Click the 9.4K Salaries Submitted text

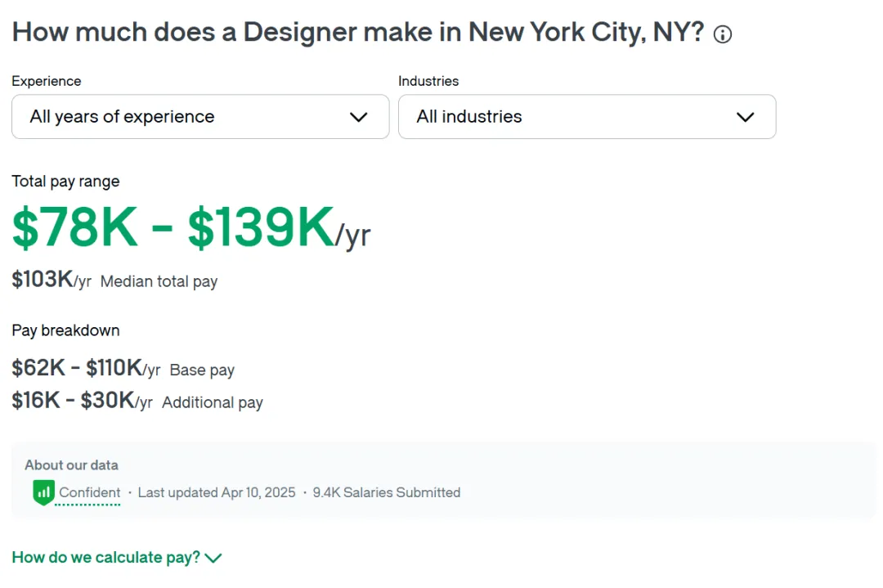(387, 492)
